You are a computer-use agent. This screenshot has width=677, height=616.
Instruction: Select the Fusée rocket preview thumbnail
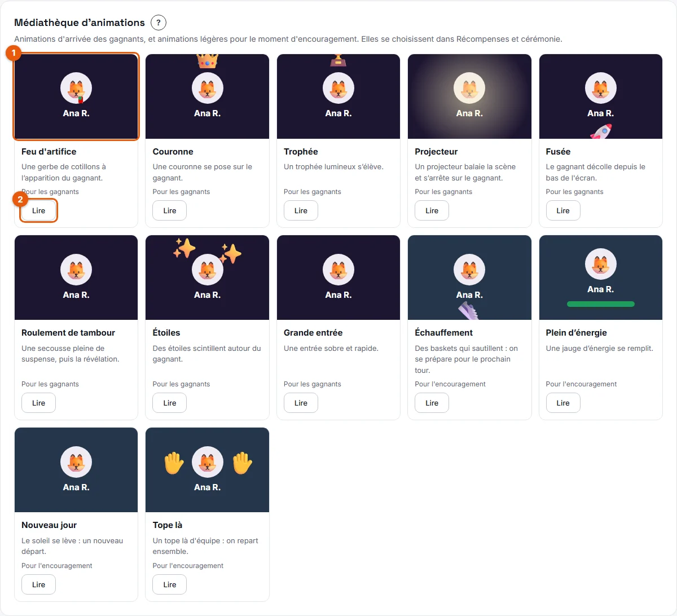coord(601,96)
